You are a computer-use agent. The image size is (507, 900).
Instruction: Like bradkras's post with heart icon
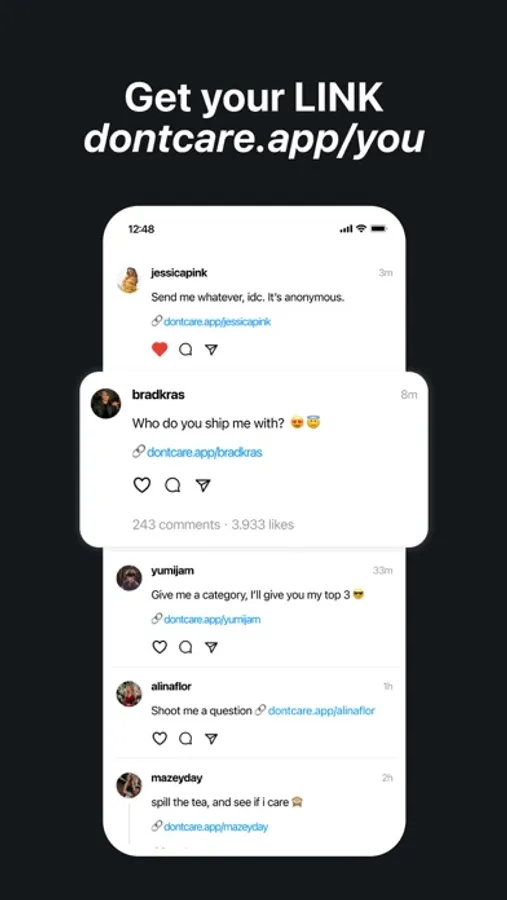(x=142, y=485)
